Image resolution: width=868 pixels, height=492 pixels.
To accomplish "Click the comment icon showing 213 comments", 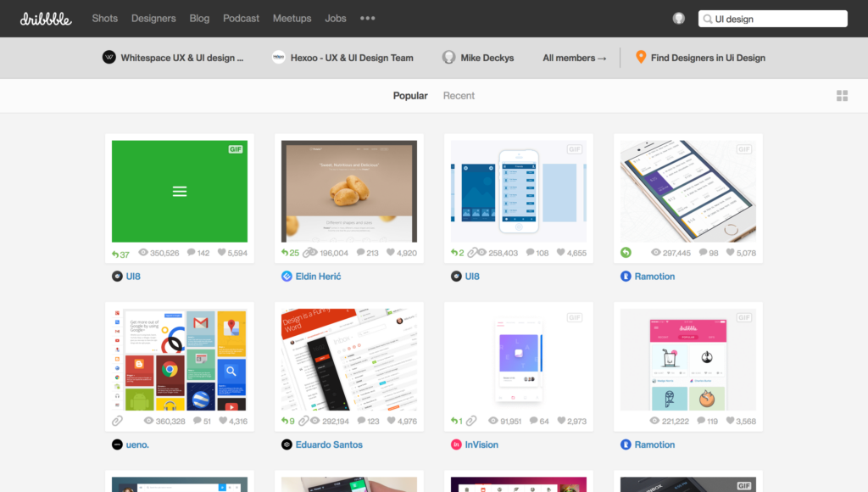I will pyautogui.click(x=360, y=253).
